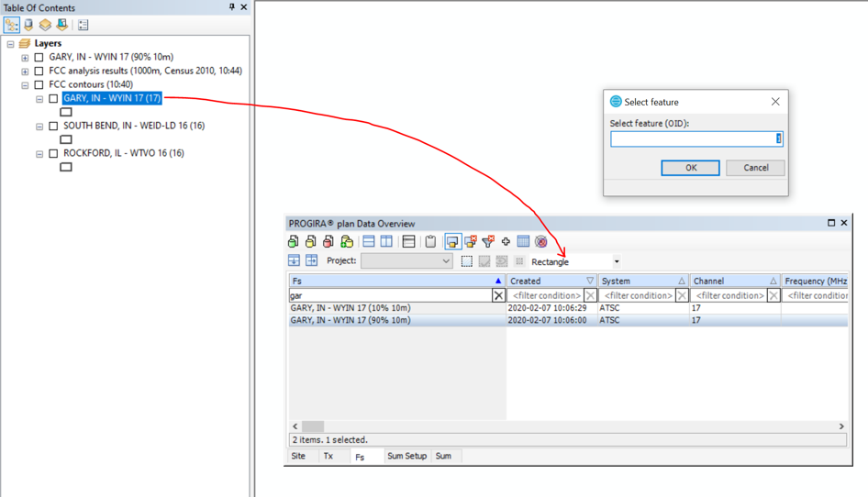Open the Project dropdown

(406, 260)
